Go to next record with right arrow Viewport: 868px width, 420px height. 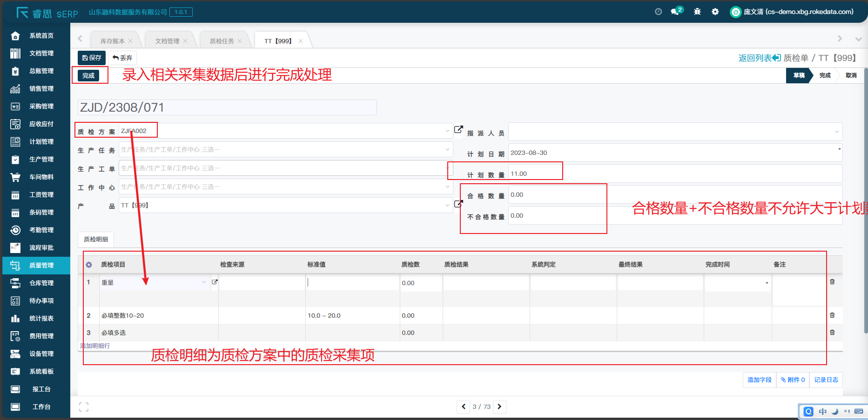(499, 407)
